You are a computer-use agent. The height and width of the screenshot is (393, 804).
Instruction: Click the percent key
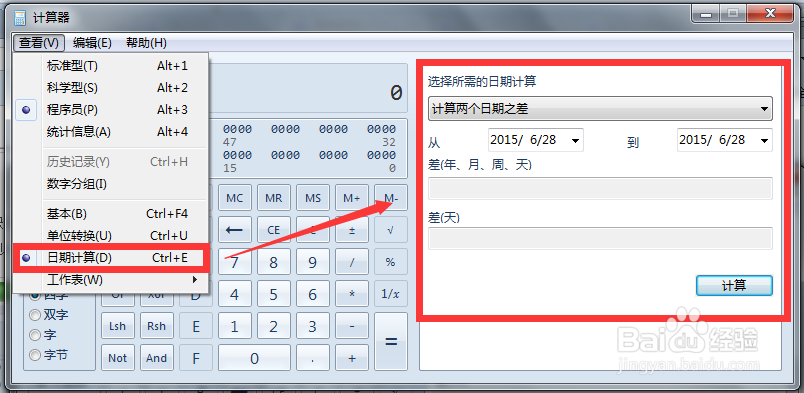391,262
